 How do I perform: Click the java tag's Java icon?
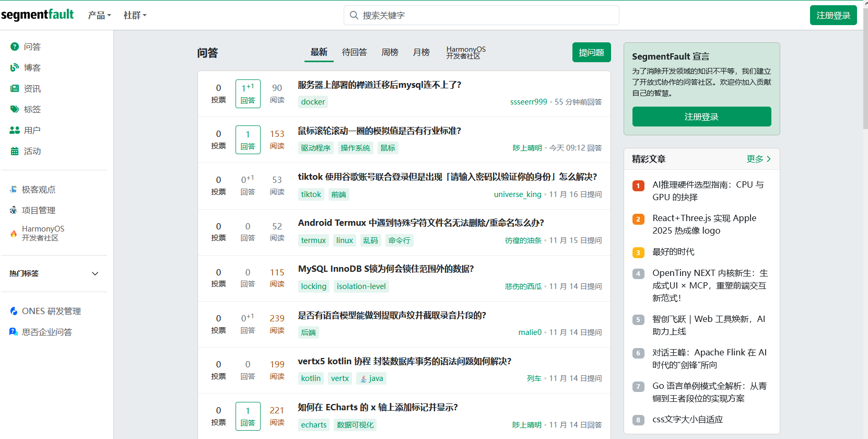[363, 378]
